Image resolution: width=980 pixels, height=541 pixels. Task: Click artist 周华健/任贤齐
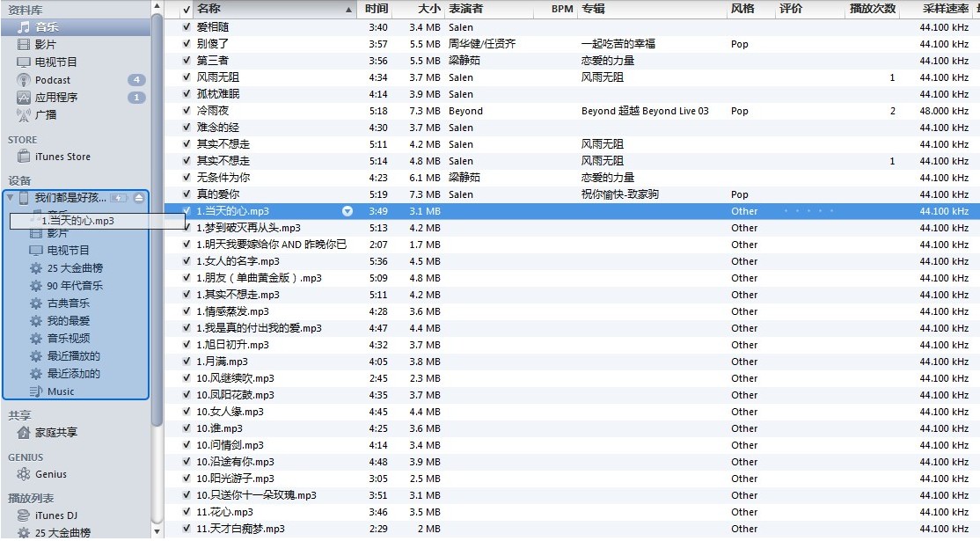tap(482, 44)
